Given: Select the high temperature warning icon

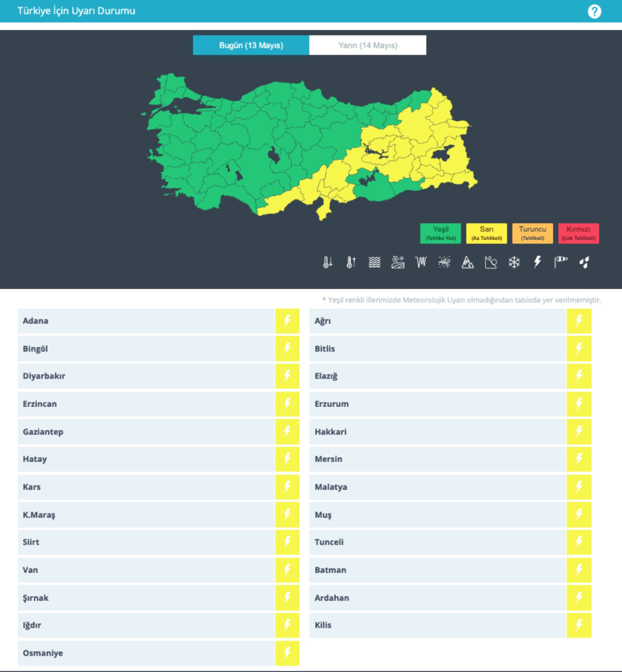Looking at the screenshot, I should [x=351, y=262].
